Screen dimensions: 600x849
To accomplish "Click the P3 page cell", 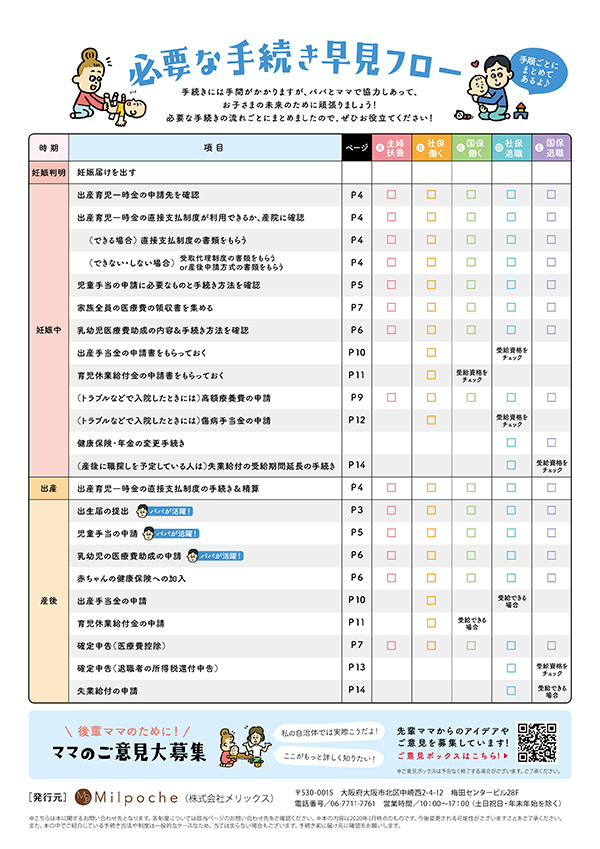I will (x=357, y=510).
